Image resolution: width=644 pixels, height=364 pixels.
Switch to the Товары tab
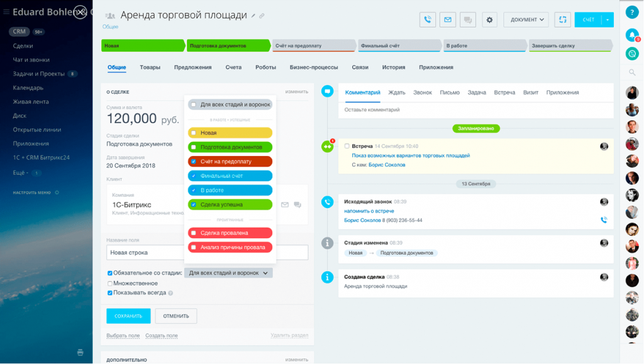[x=150, y=67]
